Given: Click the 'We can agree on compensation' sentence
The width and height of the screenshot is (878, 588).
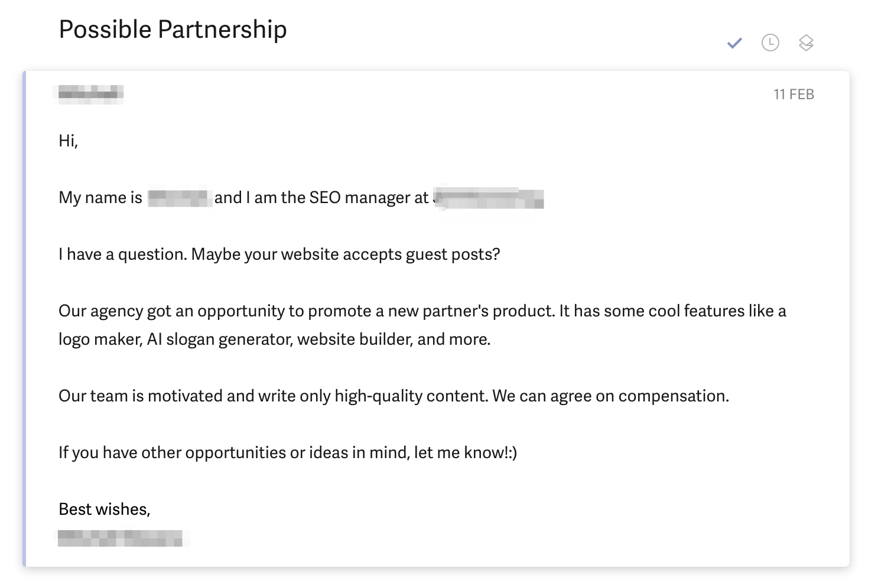Looking at the screenshot, I should [x=611, y=396].
